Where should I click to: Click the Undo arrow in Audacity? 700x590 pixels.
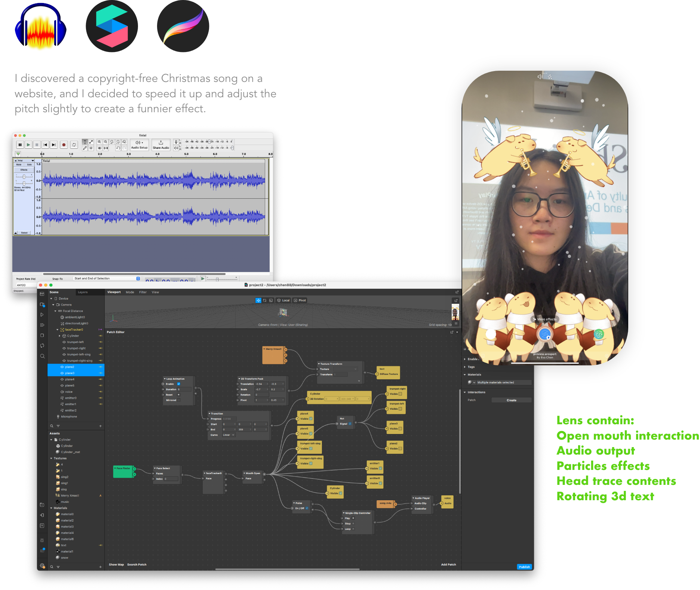pyautogui.click(x=118, y=148)
